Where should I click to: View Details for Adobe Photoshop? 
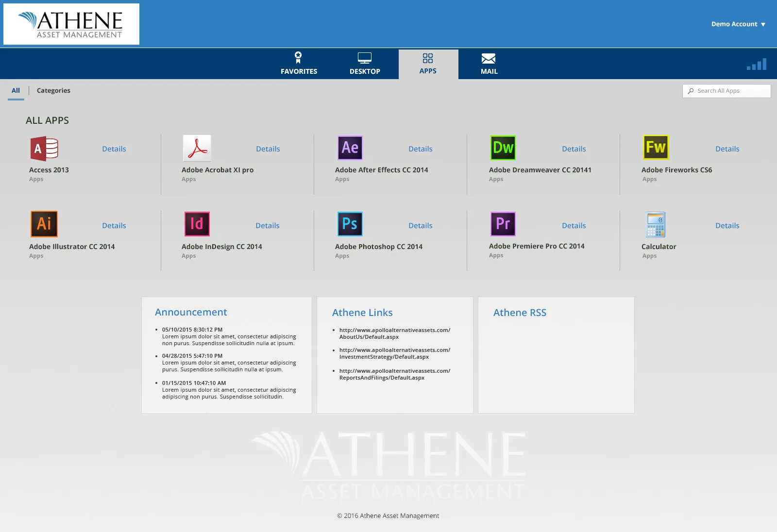pyautogui.click(x=421, y=226)
